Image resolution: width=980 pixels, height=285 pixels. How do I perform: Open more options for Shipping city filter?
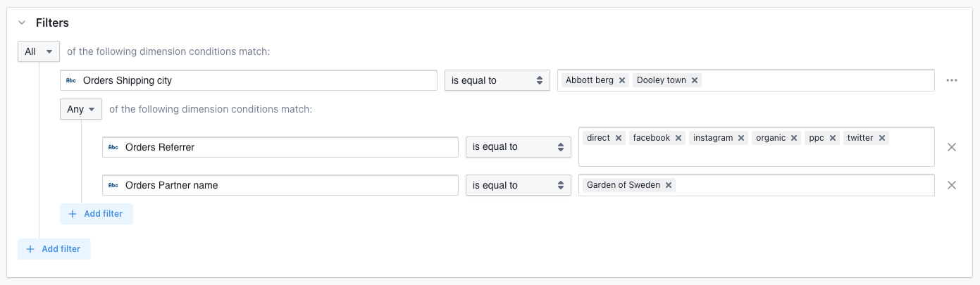pos(952,80)
